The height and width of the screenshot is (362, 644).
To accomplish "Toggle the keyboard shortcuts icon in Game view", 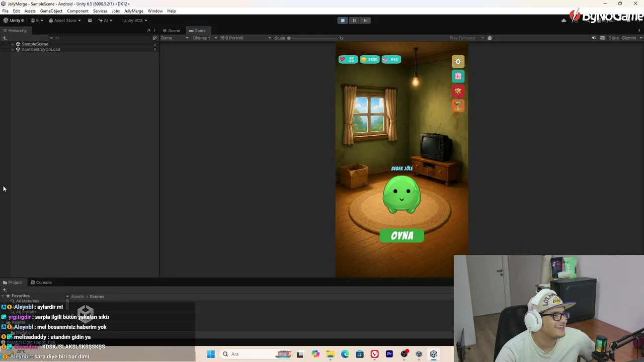I will pyautogui.click(x=603, y=38).
